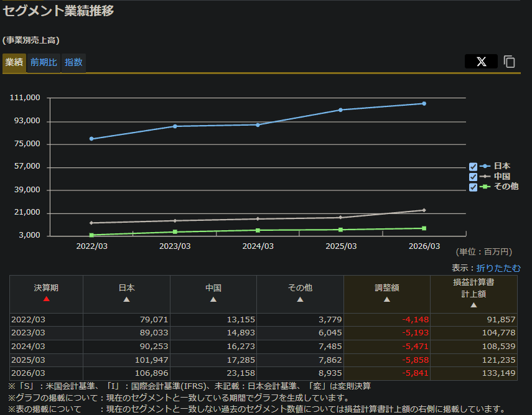The image size is (532, 415).
Task: Select the total value 121,235
Action: click(499, 360)
